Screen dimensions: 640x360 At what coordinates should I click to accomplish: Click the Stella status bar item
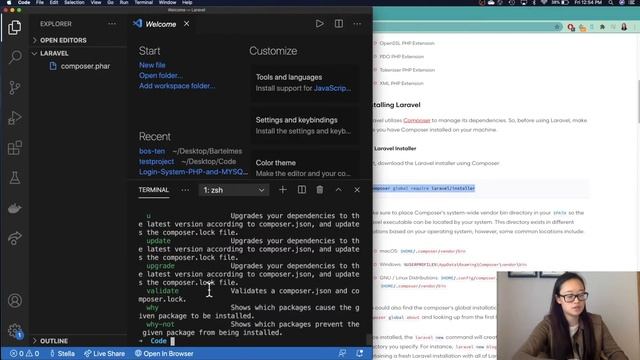pyautogui.click(x=62, y=354)
